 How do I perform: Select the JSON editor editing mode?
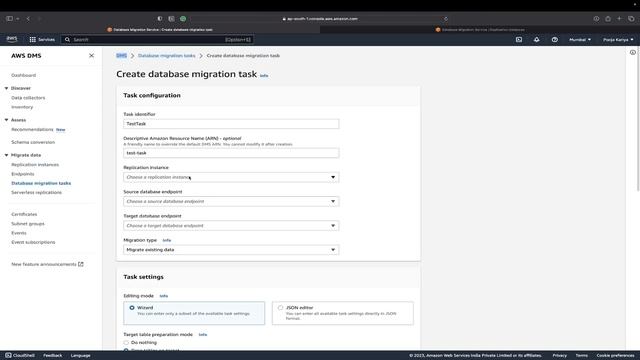point(280,308)
